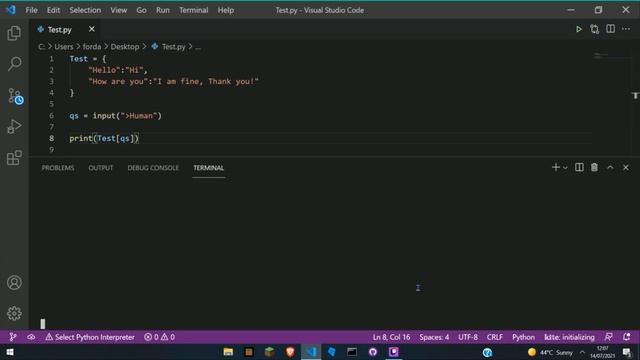Click the eye watch icon in status bar

31,337
